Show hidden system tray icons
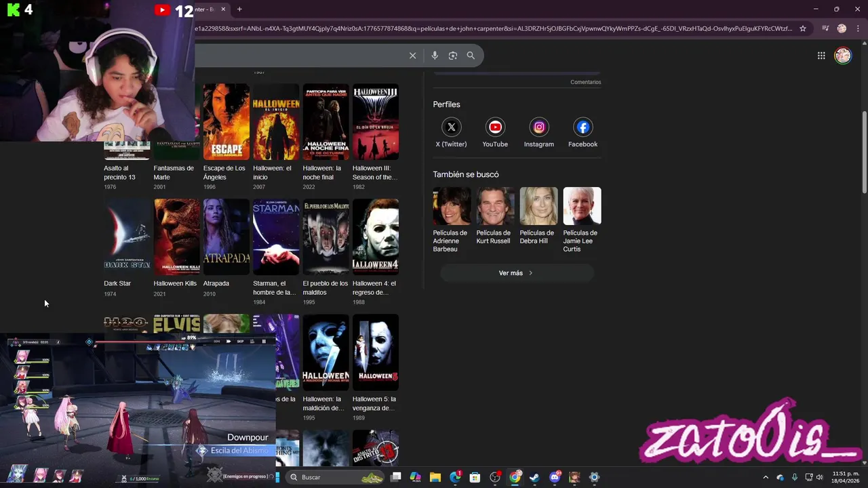The height and width of the screenshot is (488, 868). 766,477
